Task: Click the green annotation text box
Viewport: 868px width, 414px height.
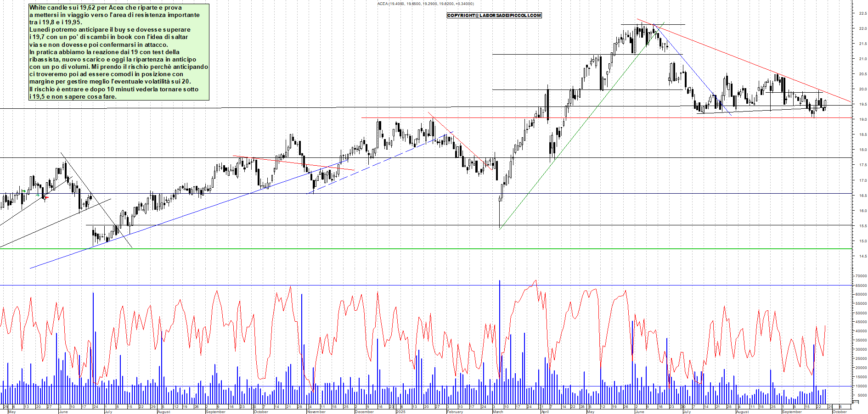Action: pos(119,52)
